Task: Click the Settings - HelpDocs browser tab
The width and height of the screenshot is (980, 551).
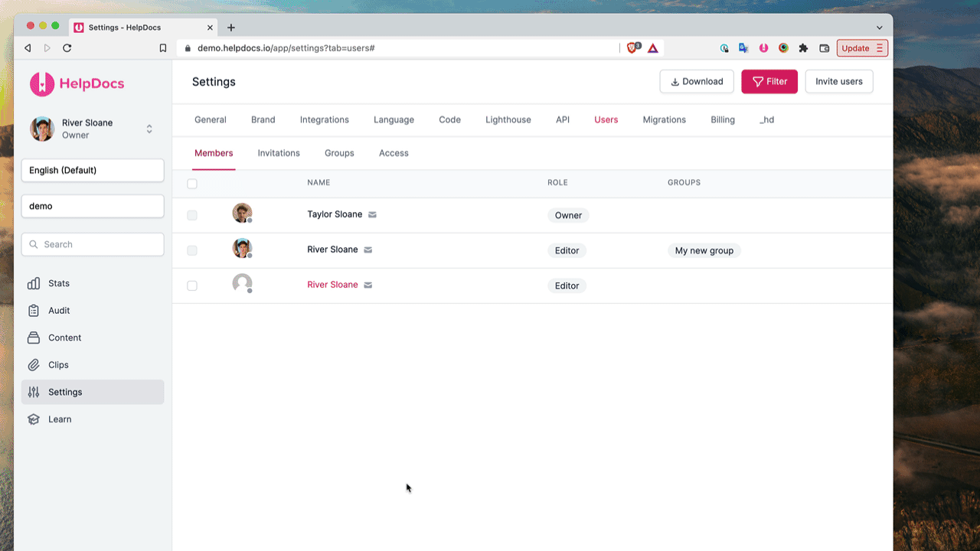Action: tap(143, 28)
